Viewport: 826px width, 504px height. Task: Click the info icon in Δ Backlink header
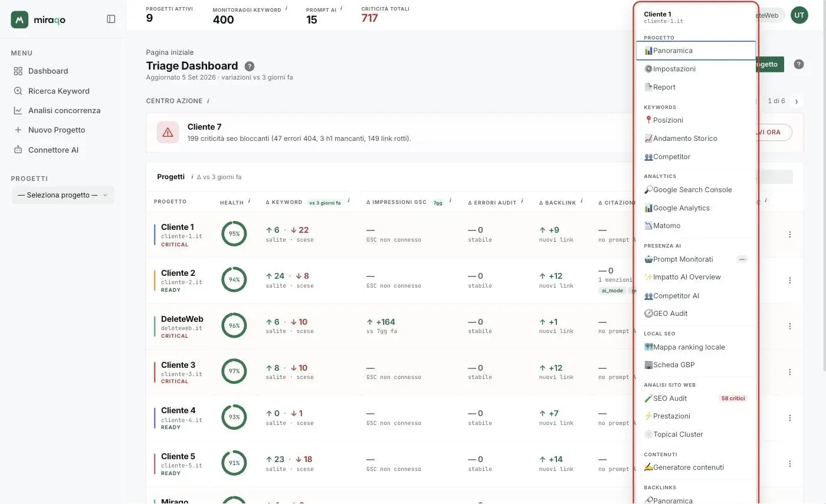click(x=581, y=201)
